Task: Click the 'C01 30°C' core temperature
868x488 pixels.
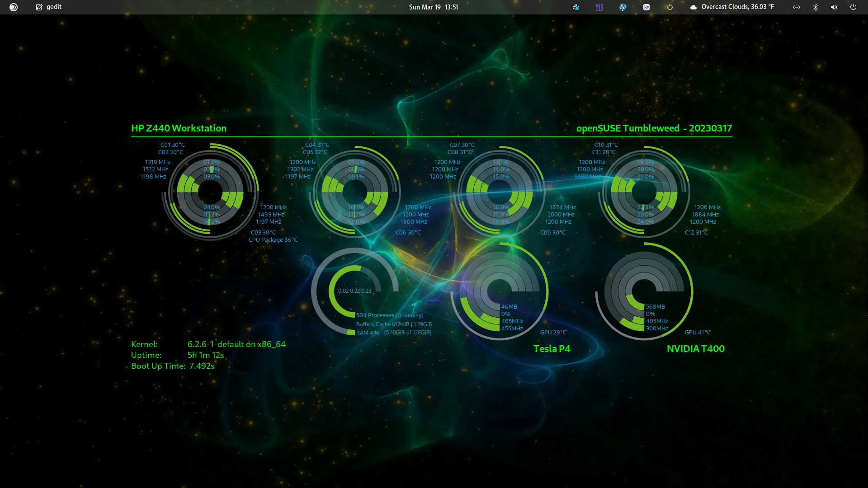Action: point(173,145)
